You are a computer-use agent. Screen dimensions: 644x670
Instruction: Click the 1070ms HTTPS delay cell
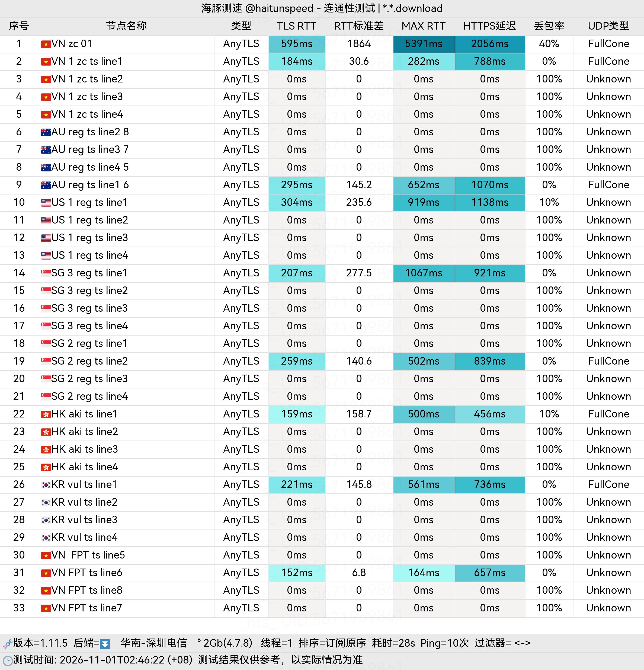click(490, 185)
